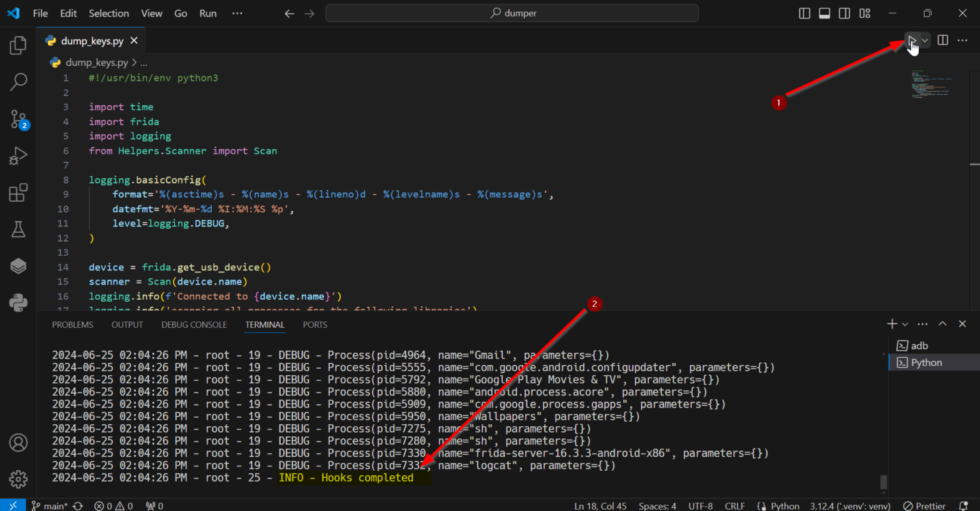Run the dump_keys.py file

tap(911, 40)
